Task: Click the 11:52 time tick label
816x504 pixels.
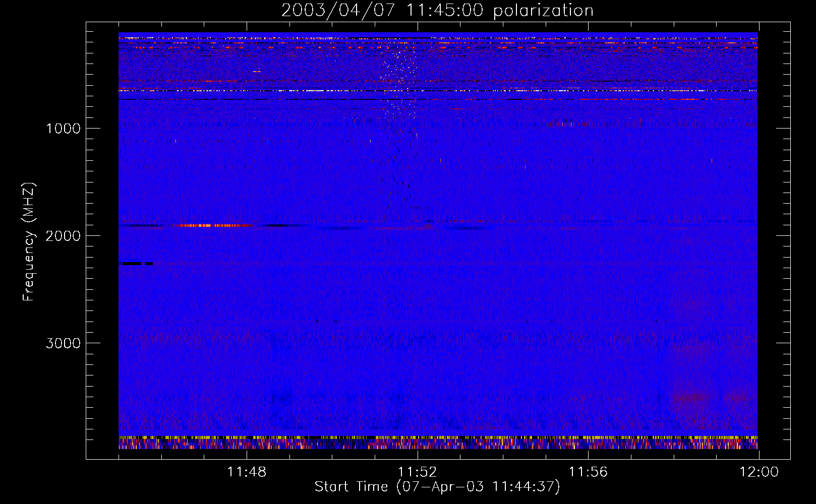Action: (417, 472)
